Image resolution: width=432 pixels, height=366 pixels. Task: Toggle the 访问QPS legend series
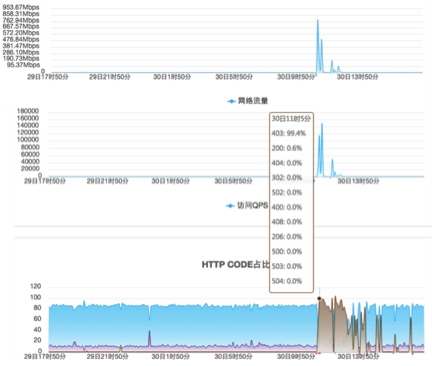[x=247, y=206]
